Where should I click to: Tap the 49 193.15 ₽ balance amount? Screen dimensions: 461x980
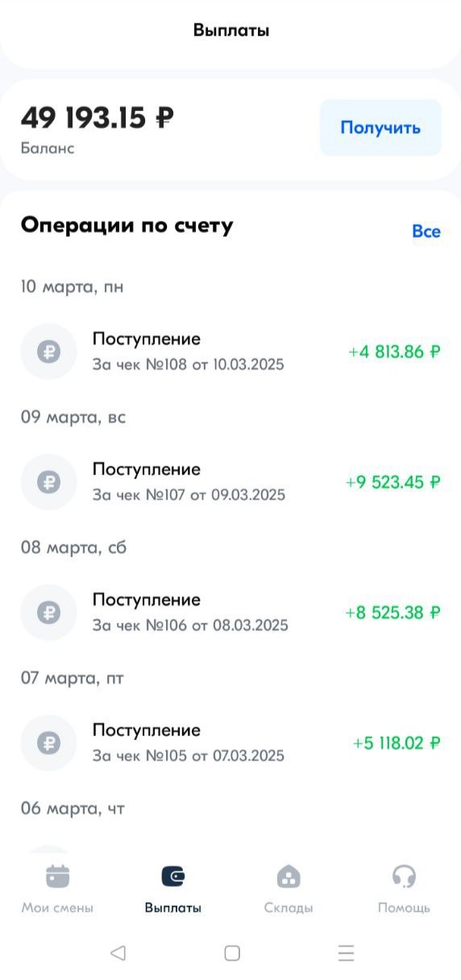97,118
